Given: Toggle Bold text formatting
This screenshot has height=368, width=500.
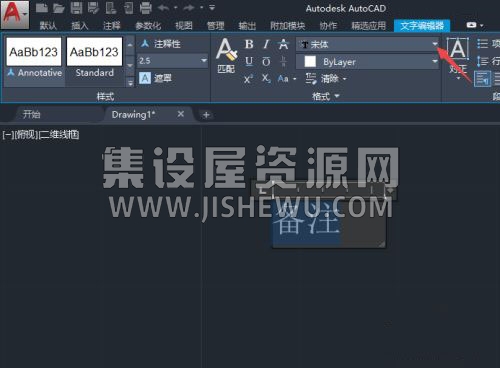Looking at the screenshot, I should 249,44.
